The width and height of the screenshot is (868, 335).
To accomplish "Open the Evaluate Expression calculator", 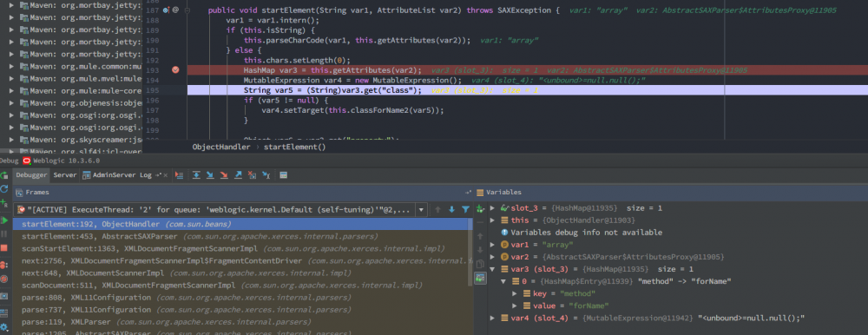I will click(x=284, y=175).
